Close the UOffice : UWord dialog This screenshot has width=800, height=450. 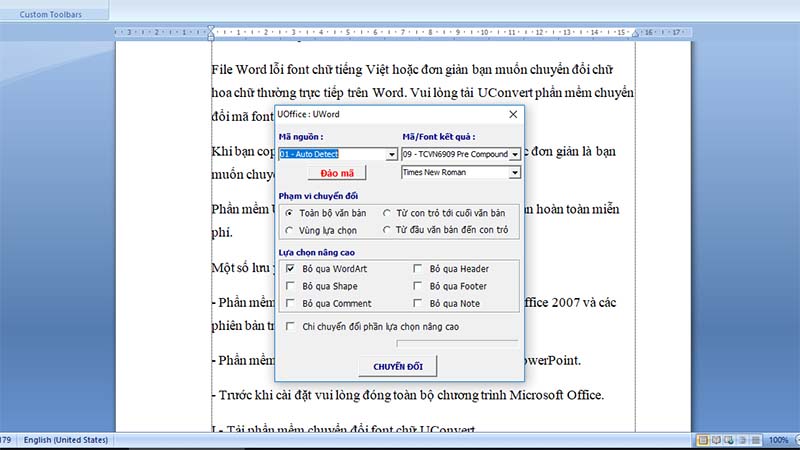click(x=513, y=114)
